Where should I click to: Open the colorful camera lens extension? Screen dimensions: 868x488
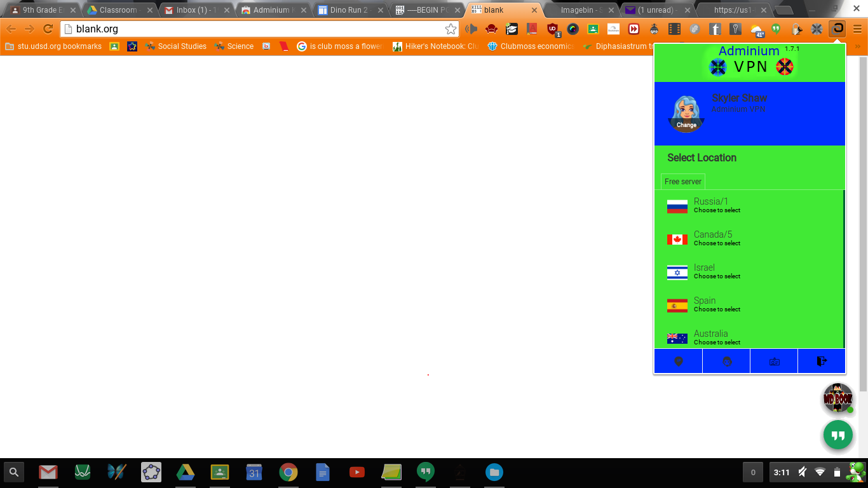573,29
